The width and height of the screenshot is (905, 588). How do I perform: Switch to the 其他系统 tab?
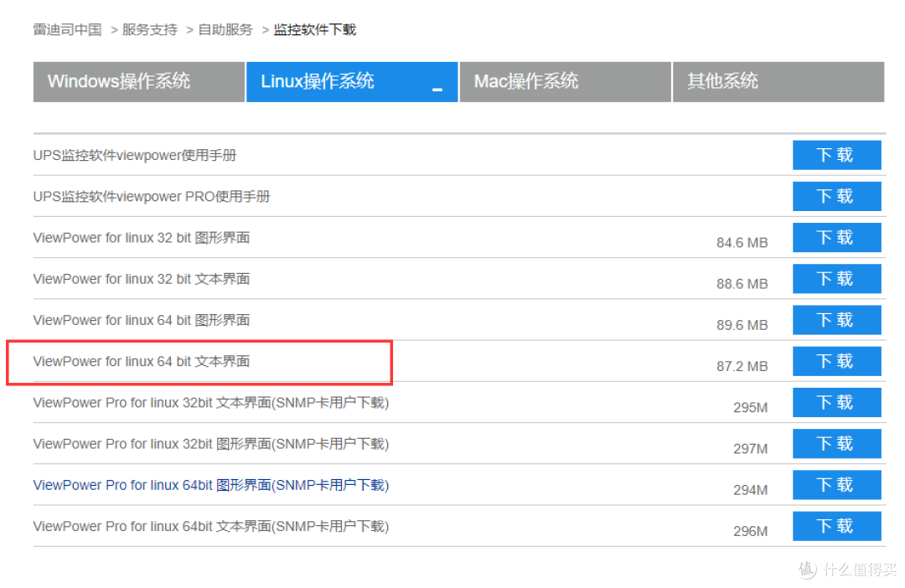pos(778,81)
